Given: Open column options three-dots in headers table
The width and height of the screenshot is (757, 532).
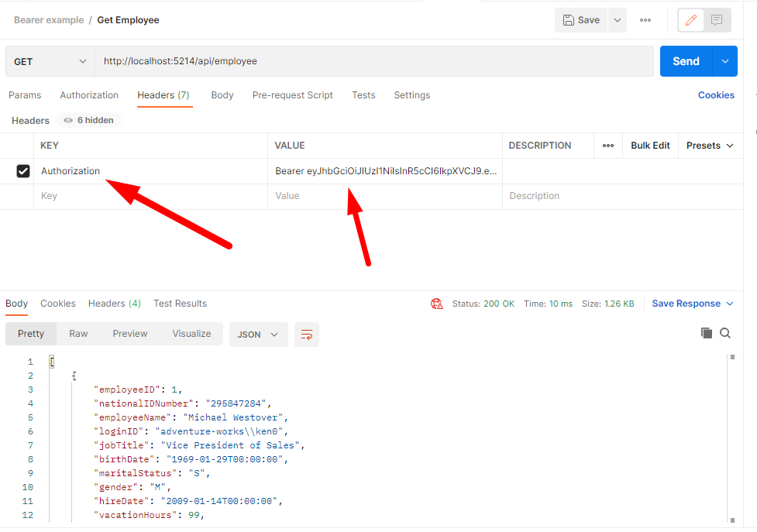Looking at the screenshot, I should tap(608, 146).
